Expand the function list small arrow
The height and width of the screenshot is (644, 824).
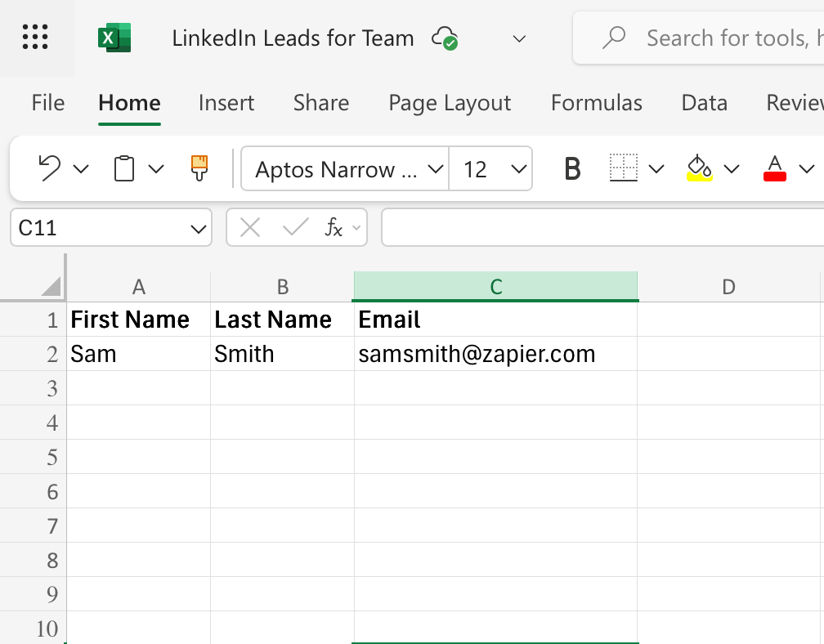pyautogui.click(x=356, y=228)
